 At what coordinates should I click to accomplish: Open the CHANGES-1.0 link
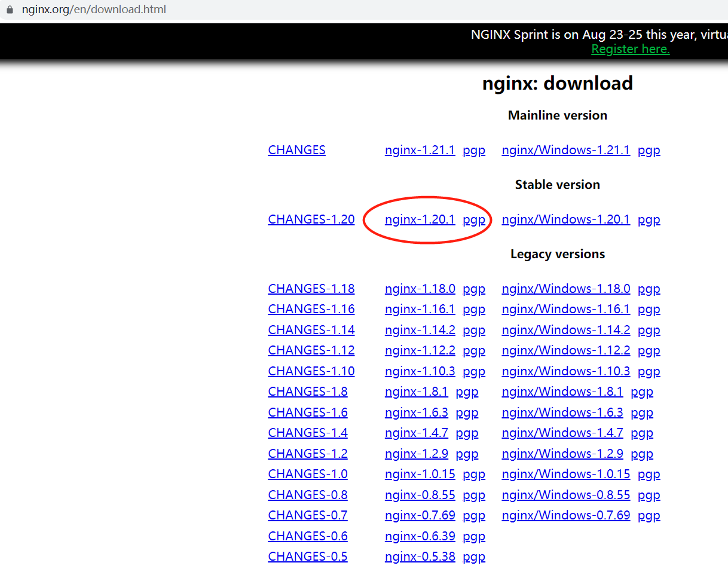coord(308,474)
